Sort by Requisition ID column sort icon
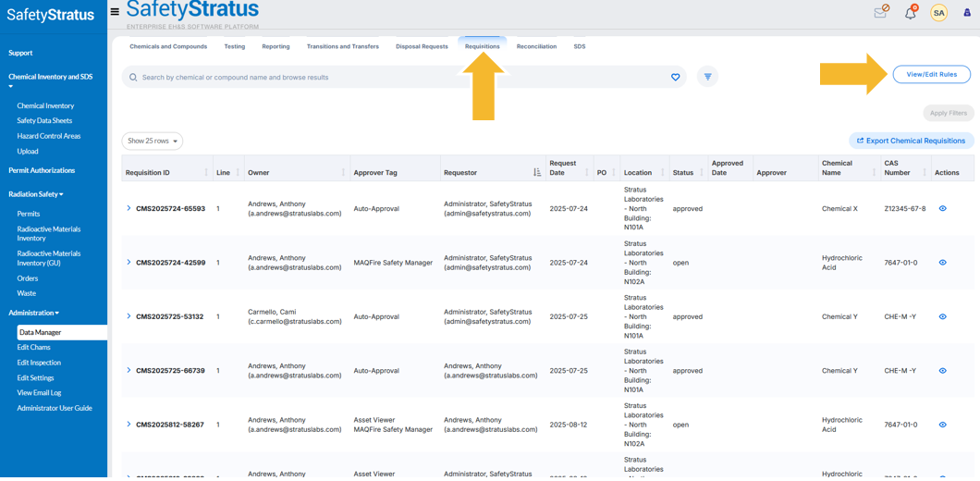The width and height of the screenshot is (980, 481). [206, 173]
